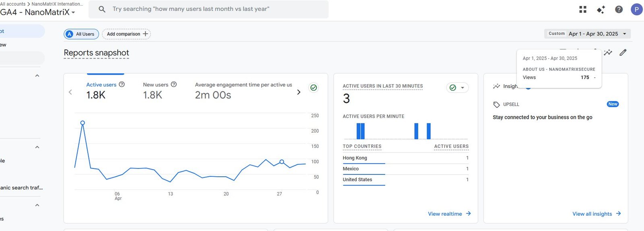Collapse the first sidebar section chevron

click(37, 76)
